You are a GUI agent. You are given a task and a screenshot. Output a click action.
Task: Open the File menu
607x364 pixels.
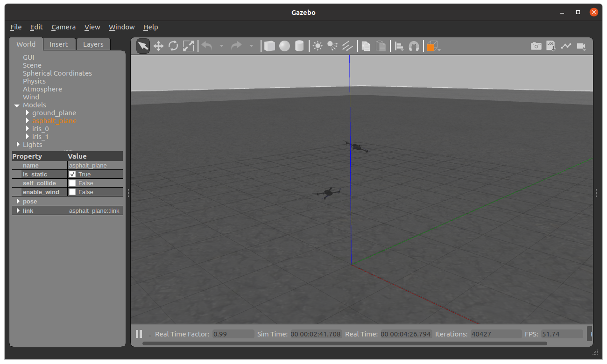(16, 27)
